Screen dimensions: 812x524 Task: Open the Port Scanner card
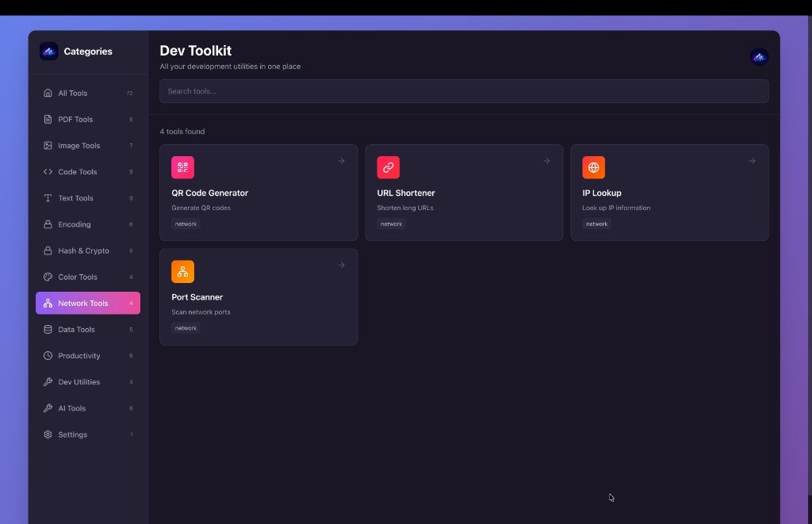point(259,296)
